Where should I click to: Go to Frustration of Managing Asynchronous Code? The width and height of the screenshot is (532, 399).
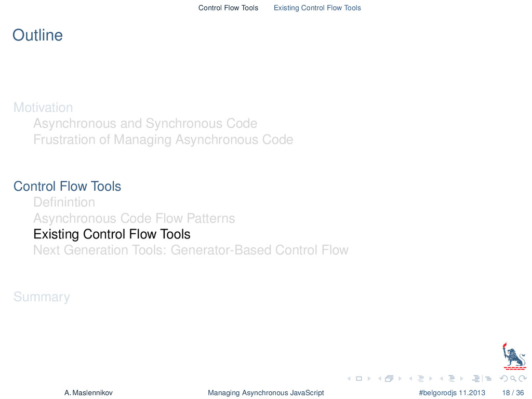[x=163, y=139]
